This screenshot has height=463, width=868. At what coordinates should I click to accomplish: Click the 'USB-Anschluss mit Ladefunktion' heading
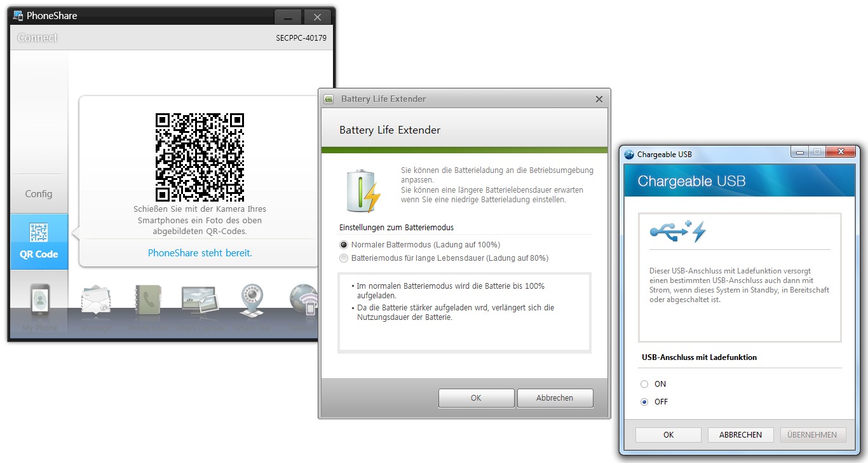(700, 357)
